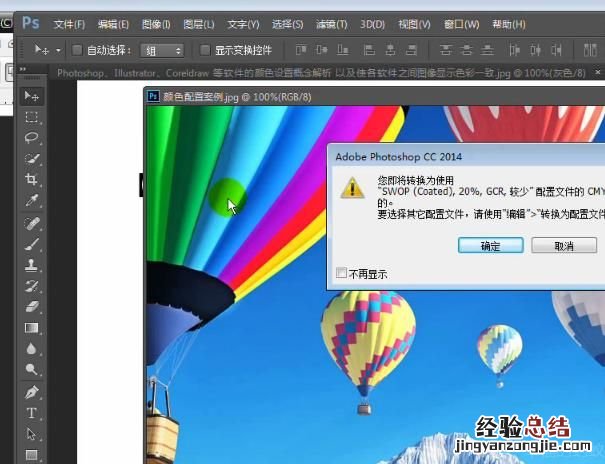Screen dimensions: 605x464
Task: Click the 取消 button in the dialog
Action: point(564,245)
